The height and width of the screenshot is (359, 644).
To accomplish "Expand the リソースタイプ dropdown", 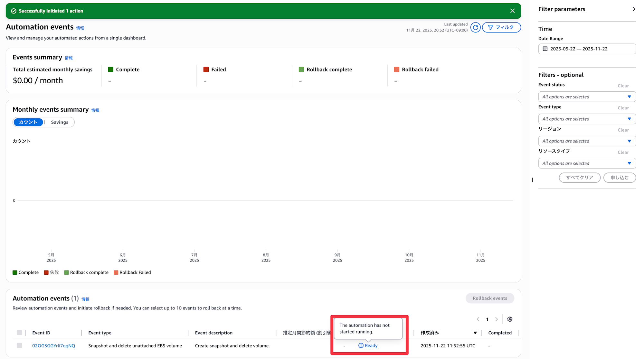I will 587,163.
